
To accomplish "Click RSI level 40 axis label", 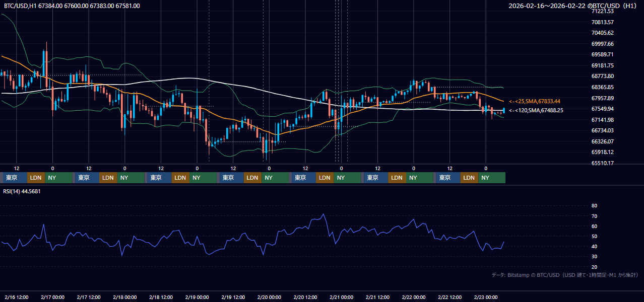I will [x=594, y=247].
